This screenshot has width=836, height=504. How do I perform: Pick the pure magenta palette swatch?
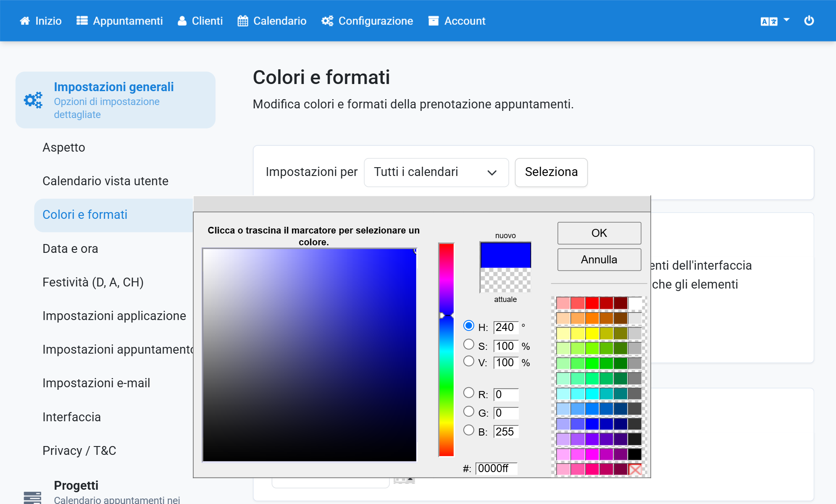click(592, 454)
